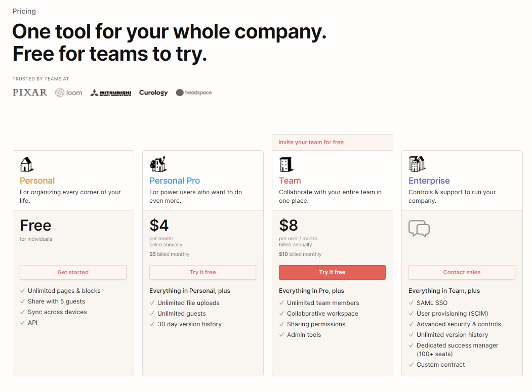Click the Get started button

(x=73, y=272)
